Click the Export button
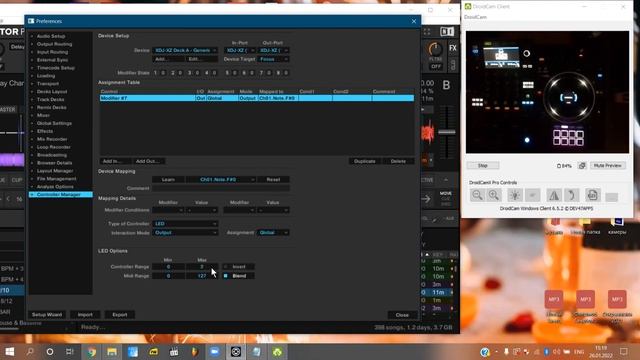 pyautogui.click(x=120, y=315)
